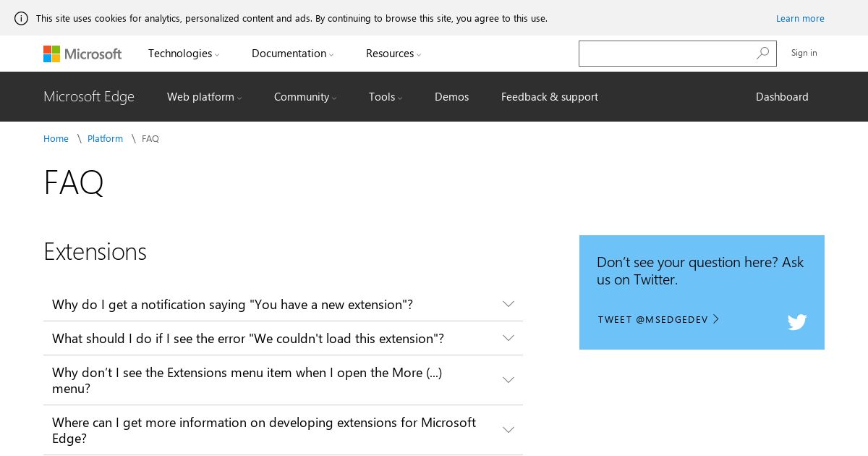Viewport: 868px width, 456px height.
Task: Open the Dashboard
Action: click(782, 97)
